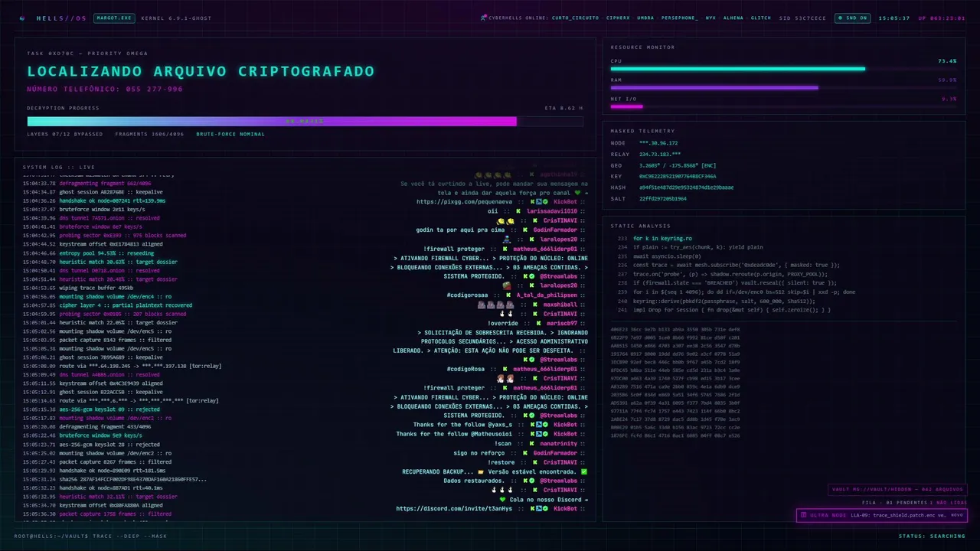Click the SALT 22ffd297205b1964 value

(663, 198)
